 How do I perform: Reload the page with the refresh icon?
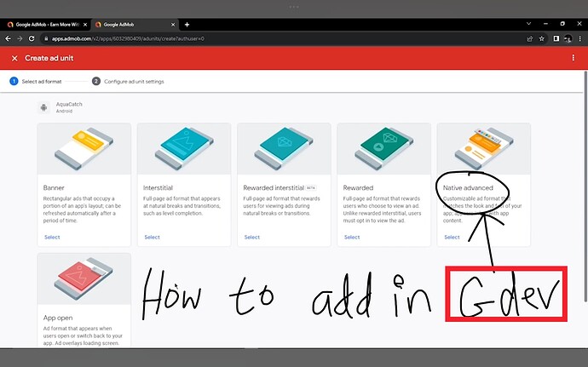[32, 38]
